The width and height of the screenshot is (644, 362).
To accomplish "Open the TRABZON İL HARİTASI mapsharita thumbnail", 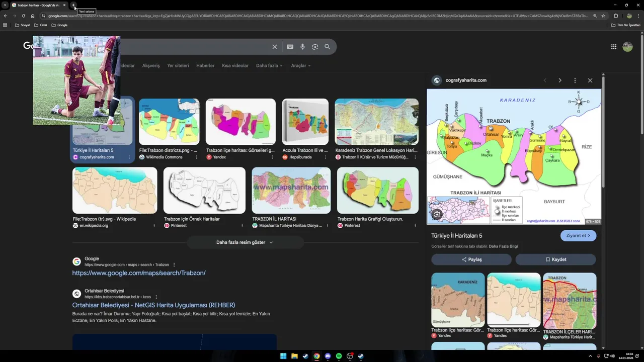I will coord(291,191).
